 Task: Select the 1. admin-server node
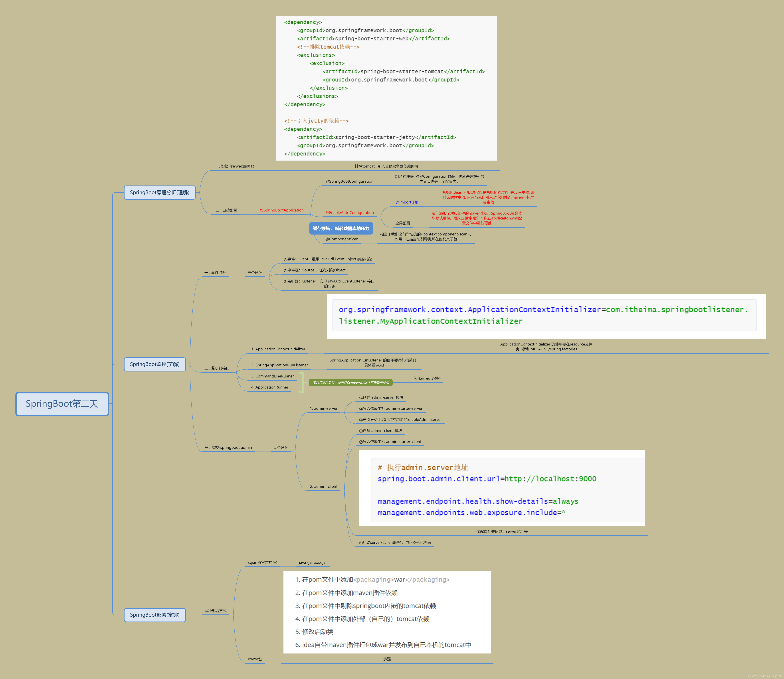pos(324,409)
